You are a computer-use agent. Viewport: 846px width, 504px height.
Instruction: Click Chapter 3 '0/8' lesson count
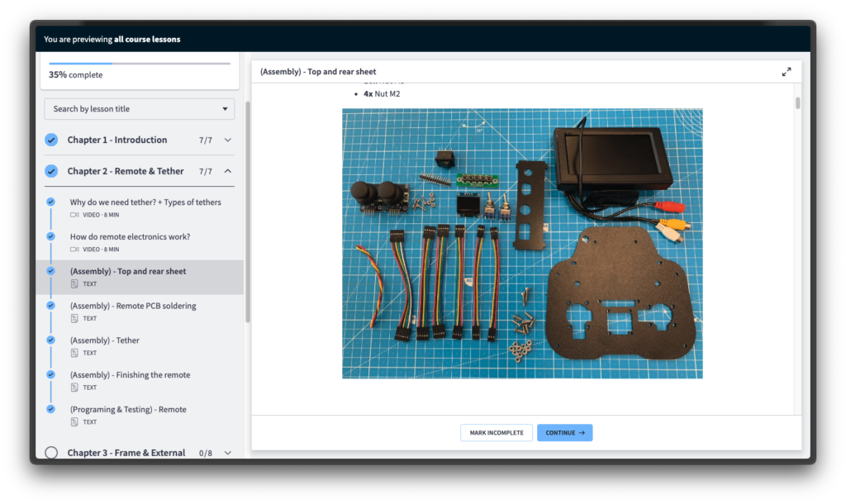point(206,454)
